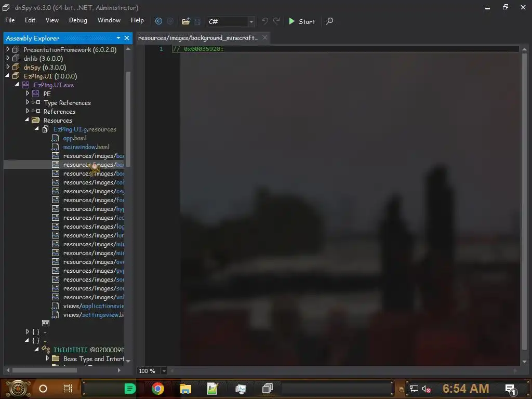The image size is (532, 399).
Task: Click the Undo toolbar icon
Action: (264, 21)
